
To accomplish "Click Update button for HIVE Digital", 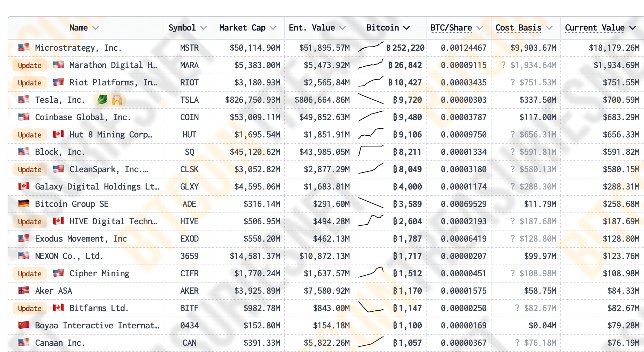I will (x=30, y=221).
